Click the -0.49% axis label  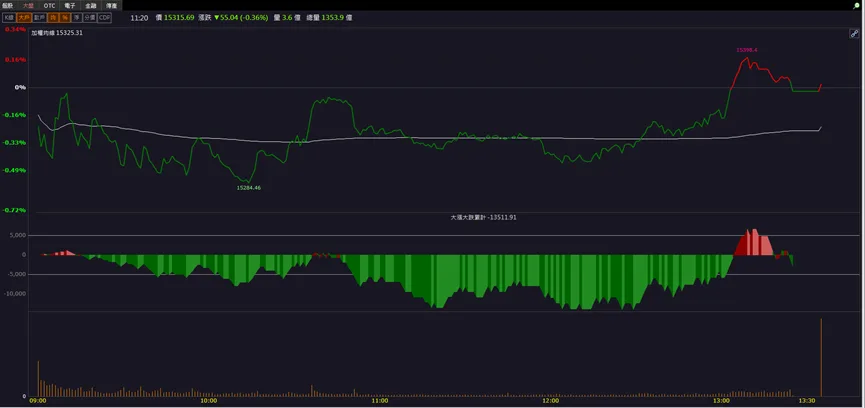click(15, 170)
